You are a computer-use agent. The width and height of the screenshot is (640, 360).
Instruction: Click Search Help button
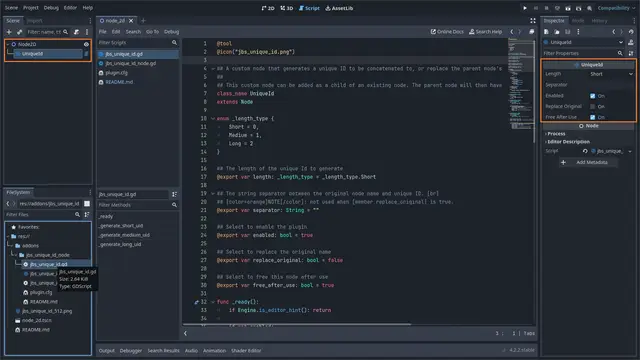[x=486, y=31]
